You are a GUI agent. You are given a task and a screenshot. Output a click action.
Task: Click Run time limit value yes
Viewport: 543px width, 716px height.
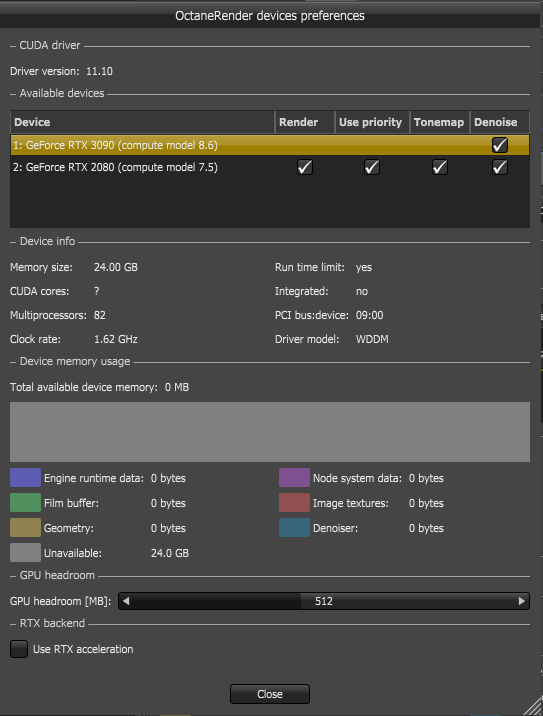point(364,267)
